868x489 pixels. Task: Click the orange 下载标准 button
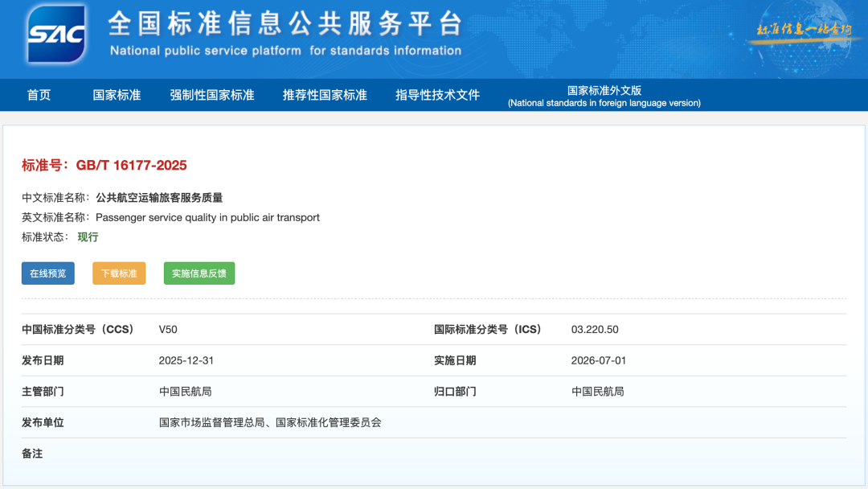point(119,273)
